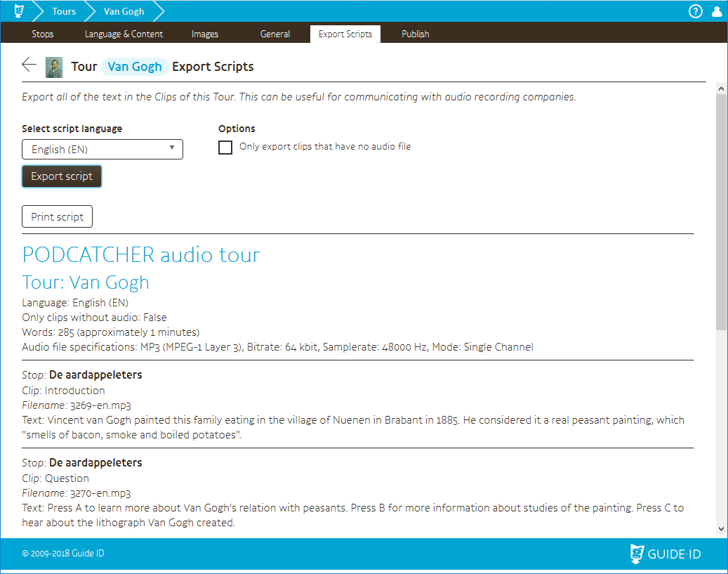
Task: Click the 'Language: English (EN)' line
Action: (x=75, y=303)
